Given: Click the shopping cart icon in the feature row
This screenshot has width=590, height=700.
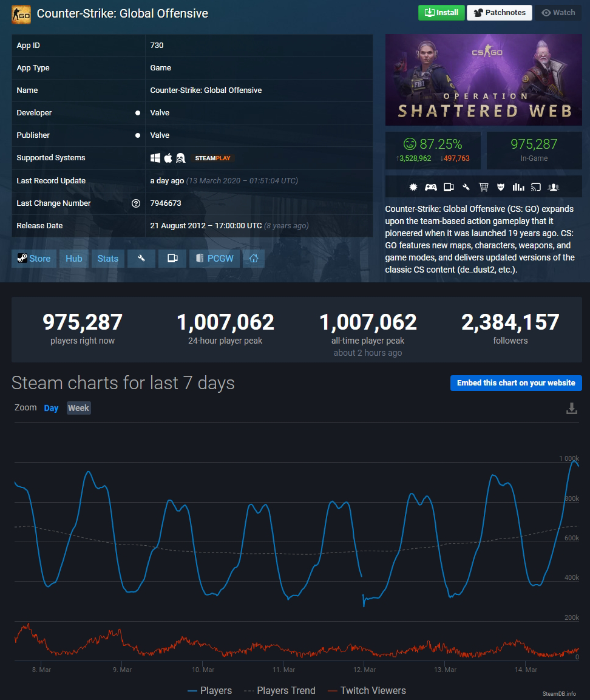Looking at the screenshot, I should [x=483, y=187].
